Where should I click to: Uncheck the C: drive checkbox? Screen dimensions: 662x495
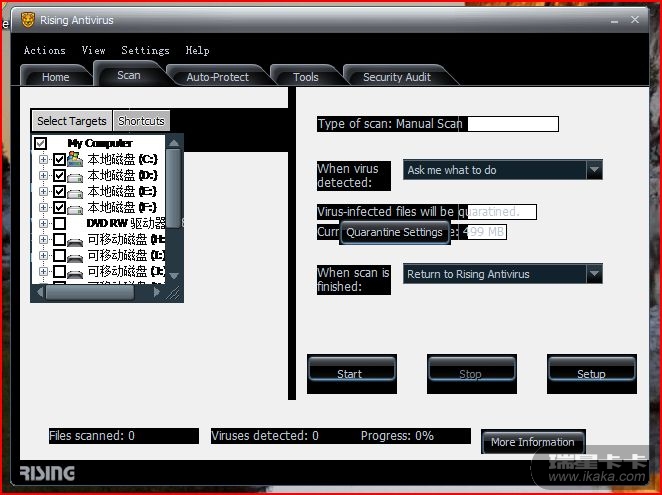(59, 159)
